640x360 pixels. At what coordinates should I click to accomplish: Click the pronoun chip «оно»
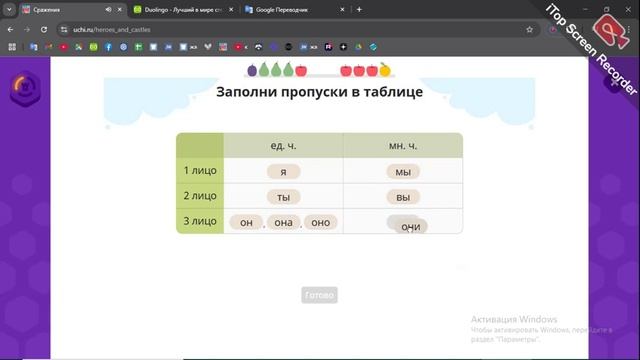(x=321, y=222)
